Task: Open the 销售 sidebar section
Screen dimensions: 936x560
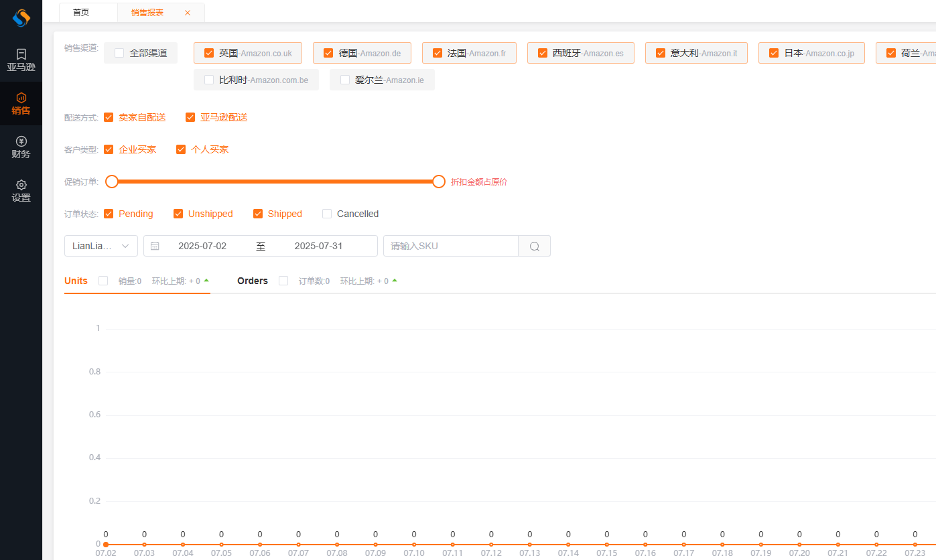Action: pos(21,104)
